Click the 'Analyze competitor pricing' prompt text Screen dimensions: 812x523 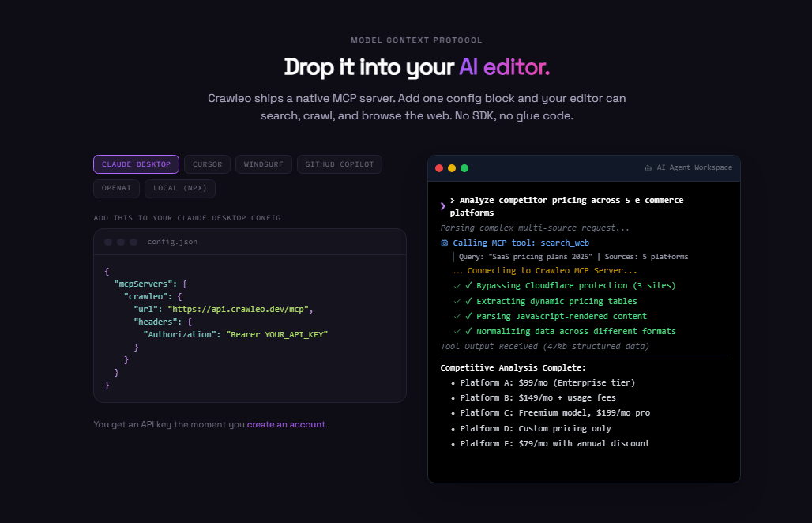coord(566,206)
